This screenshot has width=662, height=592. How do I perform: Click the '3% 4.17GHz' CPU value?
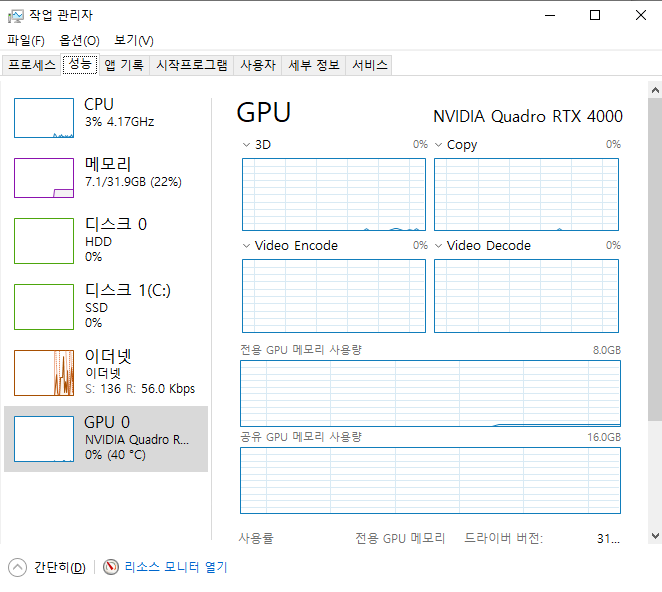coord(119,122)
